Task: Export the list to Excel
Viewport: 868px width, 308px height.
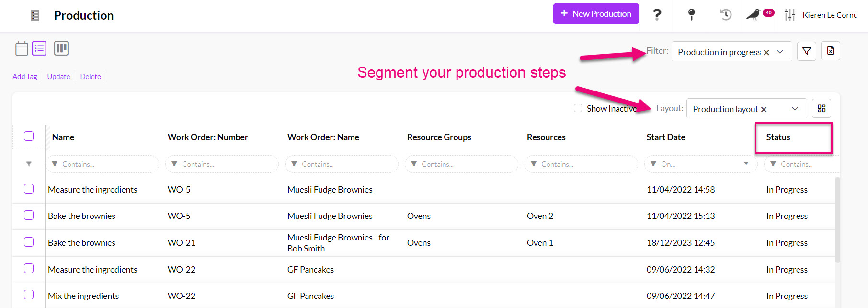Action: 831,51
